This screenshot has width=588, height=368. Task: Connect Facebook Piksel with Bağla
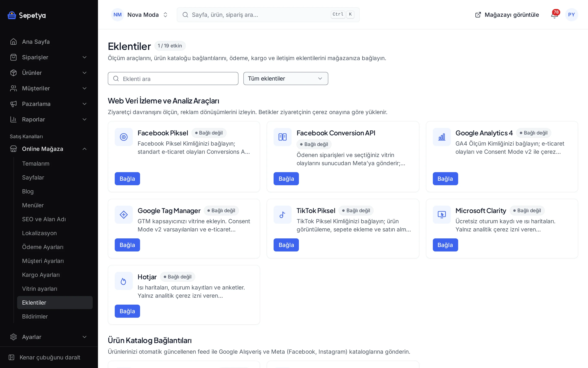(x=127, y=179)
